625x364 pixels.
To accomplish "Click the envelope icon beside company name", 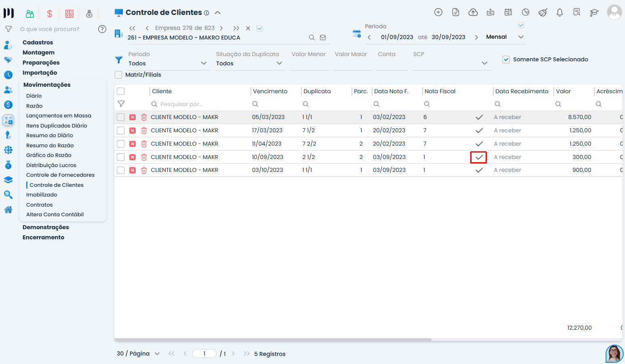I will pyautogui.click(x=323, y=38).
